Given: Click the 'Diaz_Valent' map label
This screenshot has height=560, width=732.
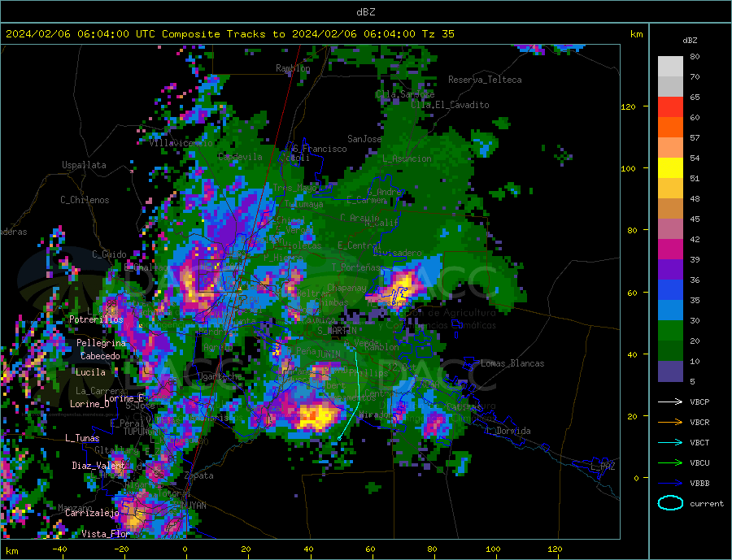Looking at the screenshot, I should (98, 466).
